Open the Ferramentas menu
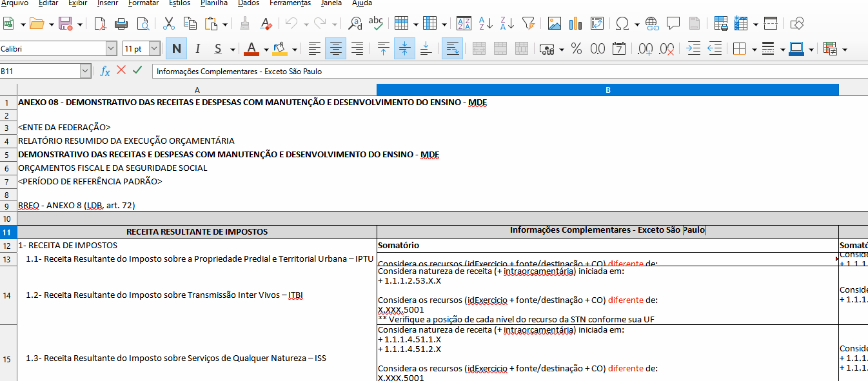This screenshot has height=381, width=868. point(290,3)
